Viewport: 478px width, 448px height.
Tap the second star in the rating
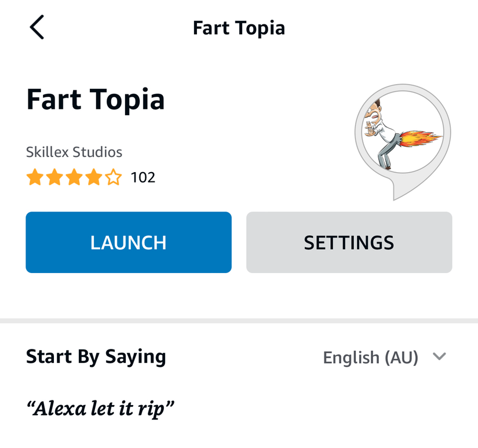[54, 177]
